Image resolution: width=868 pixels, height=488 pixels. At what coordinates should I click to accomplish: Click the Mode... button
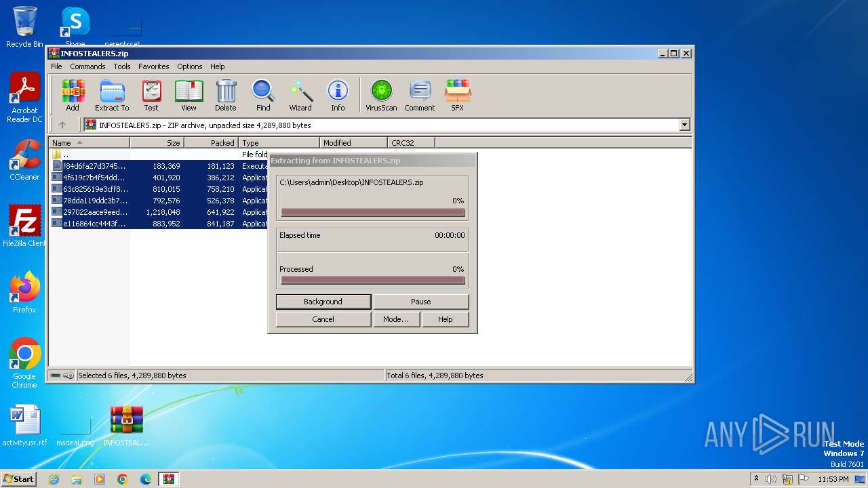pyautogui.click(x=396, y=319)
